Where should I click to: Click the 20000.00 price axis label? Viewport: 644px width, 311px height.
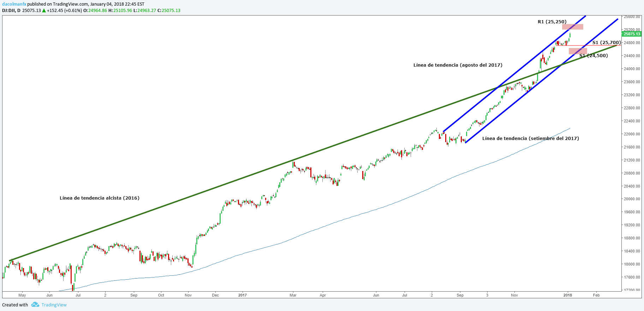632,199
